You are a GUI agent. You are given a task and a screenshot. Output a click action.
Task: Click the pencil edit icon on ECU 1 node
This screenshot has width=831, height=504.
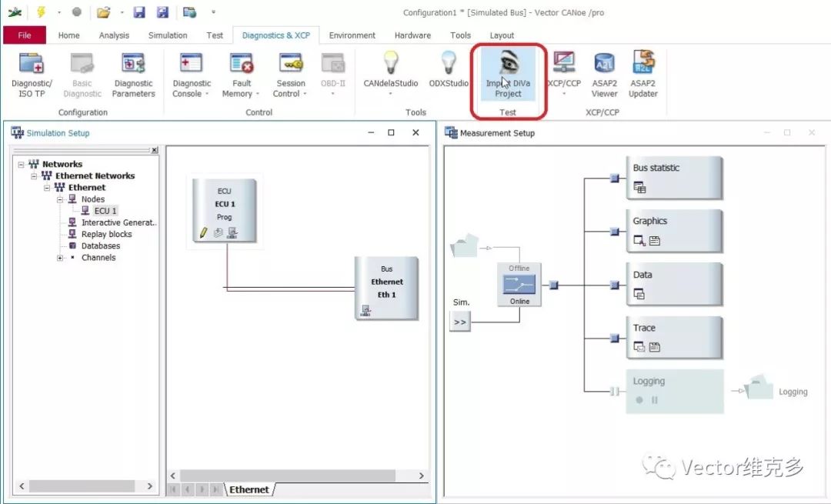tap(203, 232)
